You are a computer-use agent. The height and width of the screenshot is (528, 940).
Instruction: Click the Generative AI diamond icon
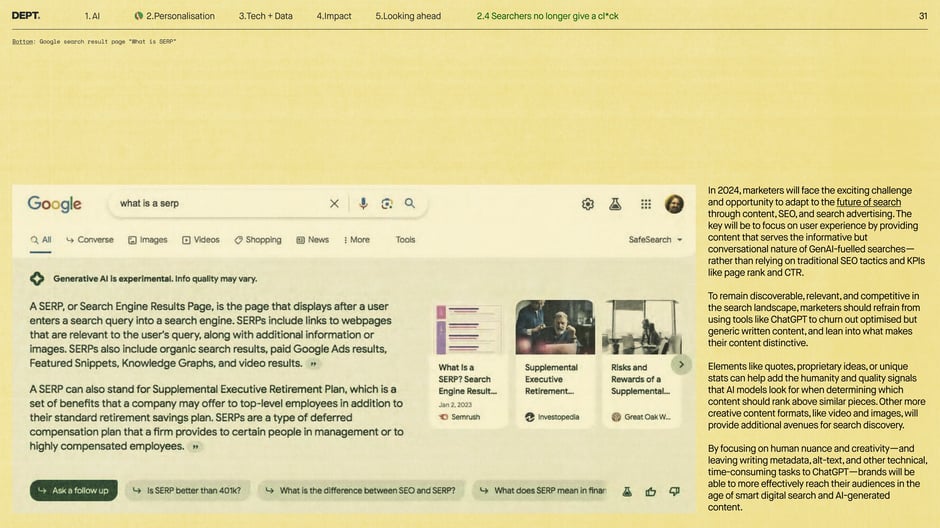click(x=37, y=278)
